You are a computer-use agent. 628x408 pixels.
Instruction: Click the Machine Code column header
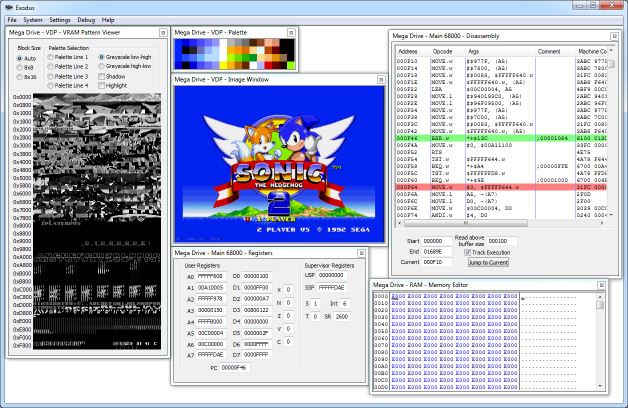pos(592,52)
